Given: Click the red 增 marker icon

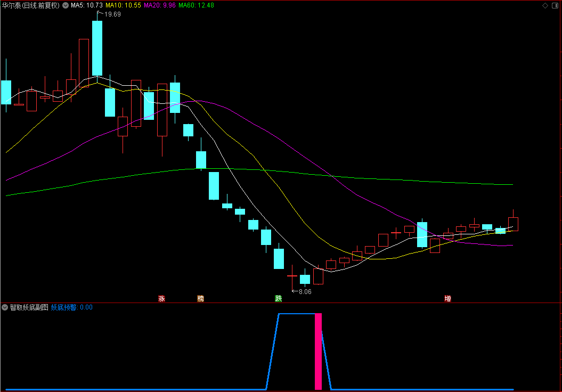Looking at the screenshot, I should [x=447, y=298].
